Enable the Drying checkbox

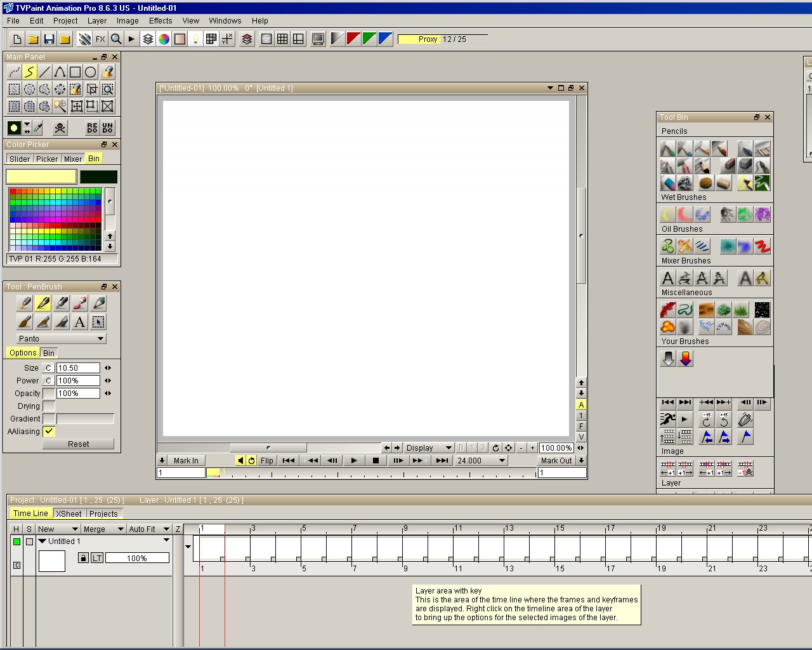pos(49,406)
